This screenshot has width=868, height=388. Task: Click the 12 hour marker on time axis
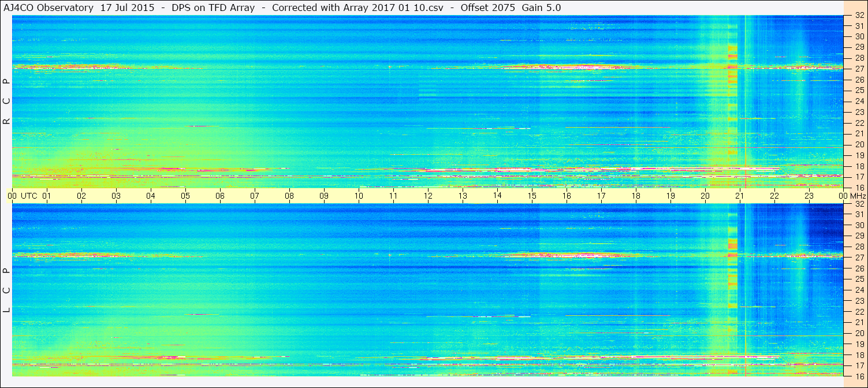(x=428, y=196)
